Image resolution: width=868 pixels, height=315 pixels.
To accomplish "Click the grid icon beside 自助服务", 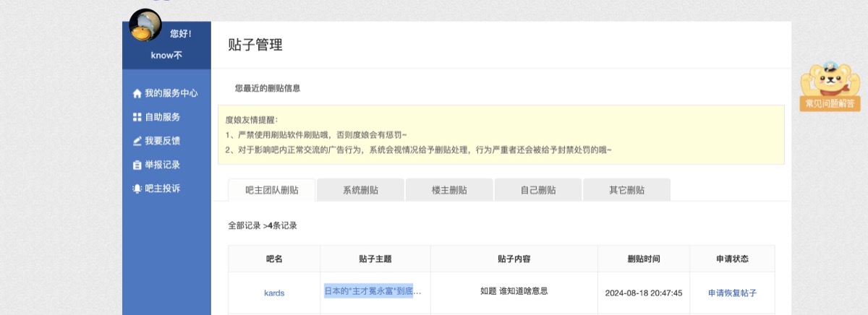I will [137, 117].
